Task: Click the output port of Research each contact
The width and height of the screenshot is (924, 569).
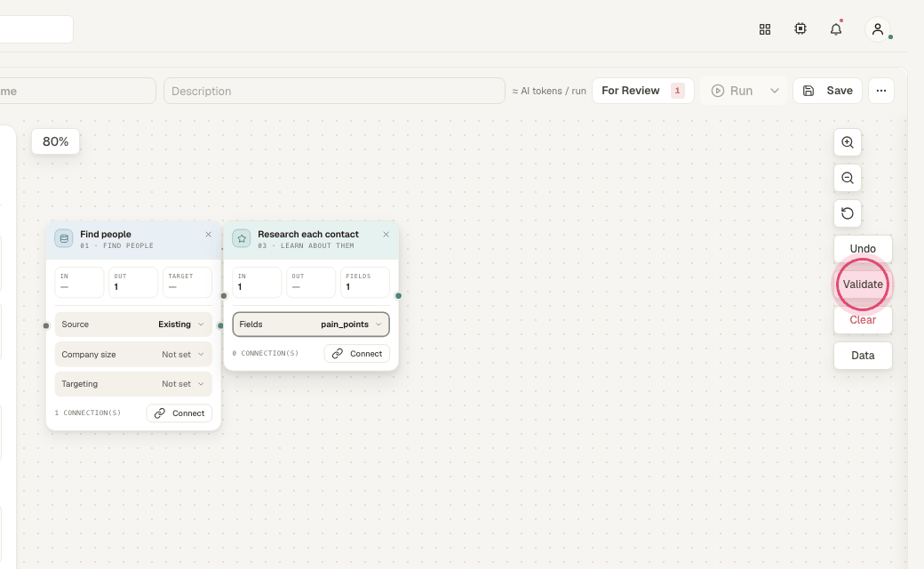Action: click(398, 296)
